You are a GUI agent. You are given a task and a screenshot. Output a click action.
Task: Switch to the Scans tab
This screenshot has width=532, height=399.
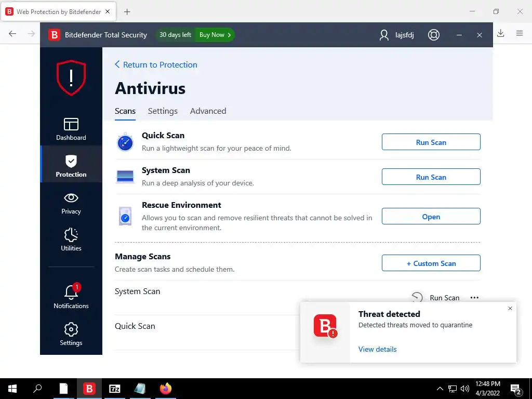click(x=125, y=111)
